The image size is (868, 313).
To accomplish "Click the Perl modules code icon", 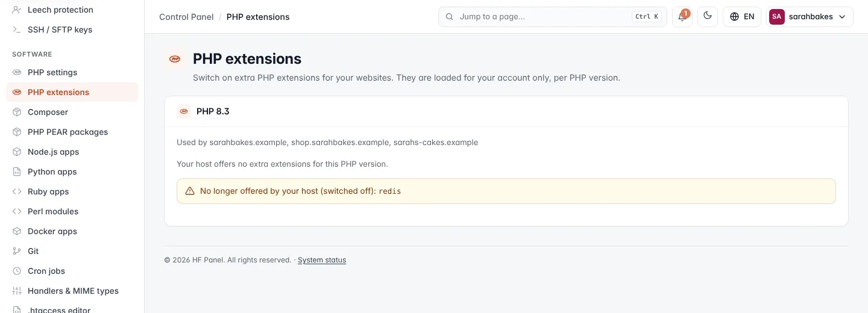I will click(17, 211).
